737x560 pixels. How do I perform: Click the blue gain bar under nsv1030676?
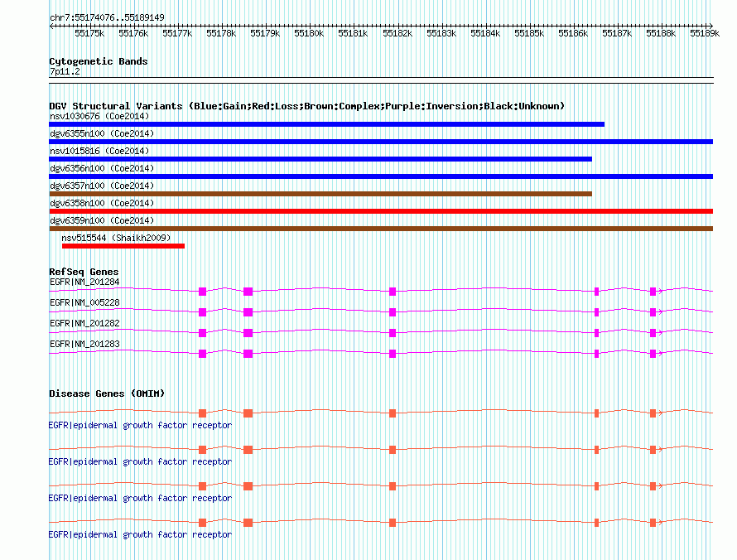(x=326, y=124)
